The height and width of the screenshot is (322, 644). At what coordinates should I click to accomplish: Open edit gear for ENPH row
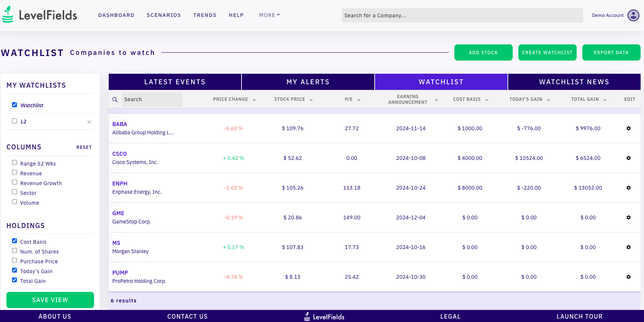[629, 188]
